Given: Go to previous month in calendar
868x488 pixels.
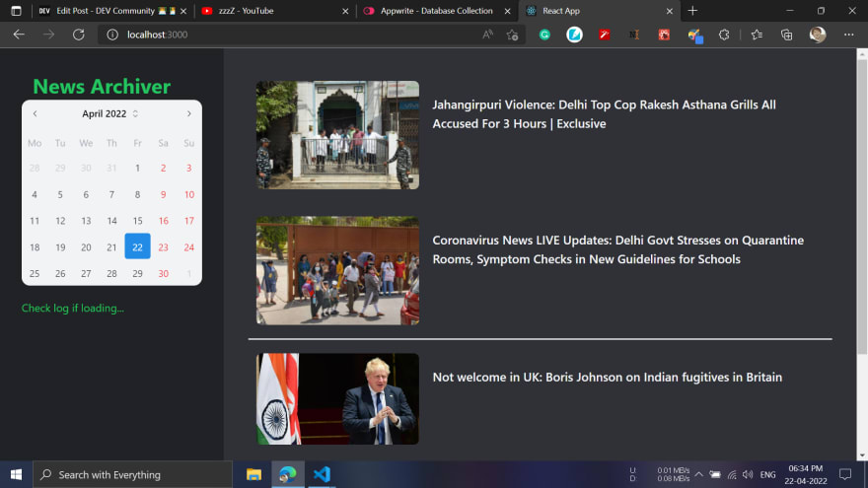Looking at the screenshot, I should pyautogui.click(x=35, y=113).
